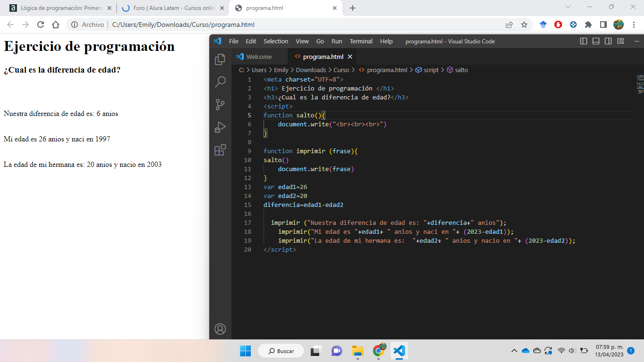
Task: Bookmark this page with the star icon
Action: [524, 25]
